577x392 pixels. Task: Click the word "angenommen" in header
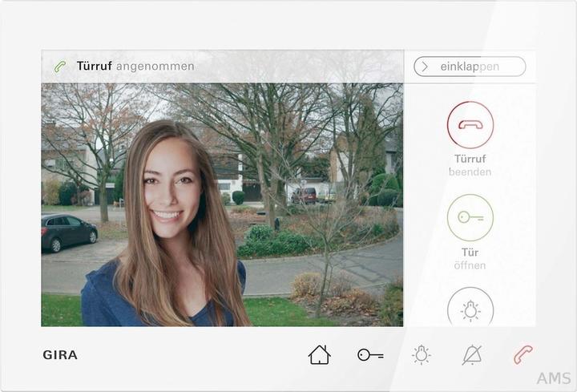(x=155, y=67)
